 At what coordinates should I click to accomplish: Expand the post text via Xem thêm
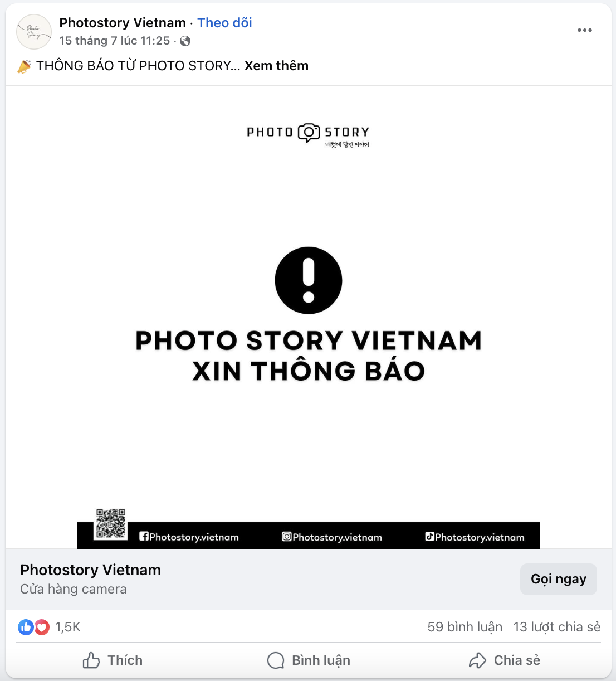[277, 65]
